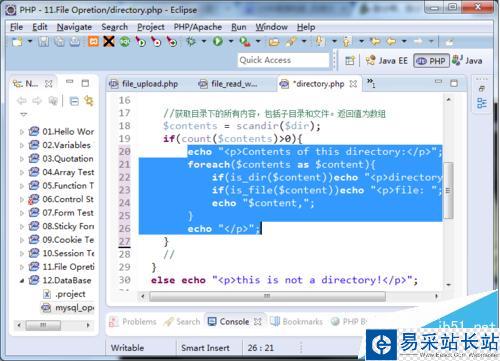Open the Debug dropdown arrow
Viewport: 500px width, 361px height.
(204, 42)
